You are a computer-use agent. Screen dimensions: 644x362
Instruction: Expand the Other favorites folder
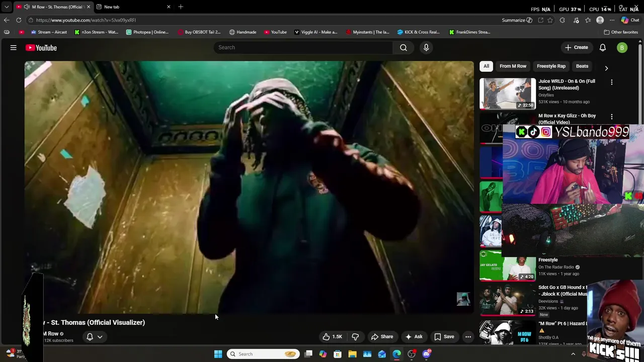[621, 32]
